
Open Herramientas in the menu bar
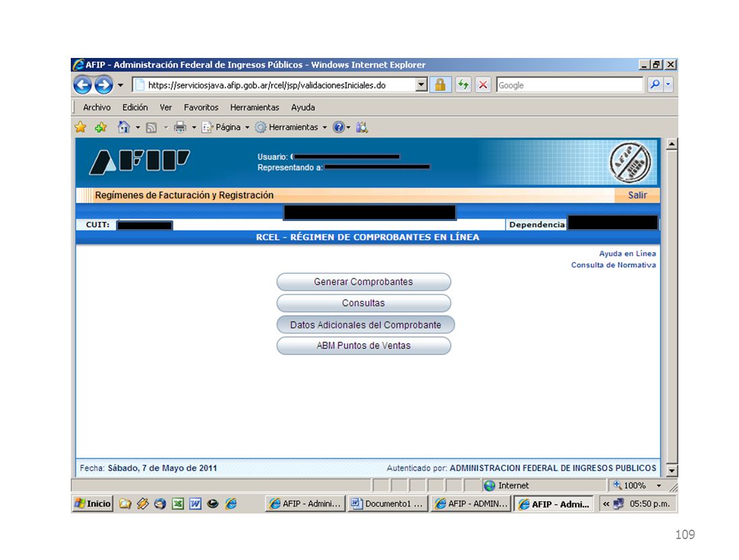click(x=254, y=107)
